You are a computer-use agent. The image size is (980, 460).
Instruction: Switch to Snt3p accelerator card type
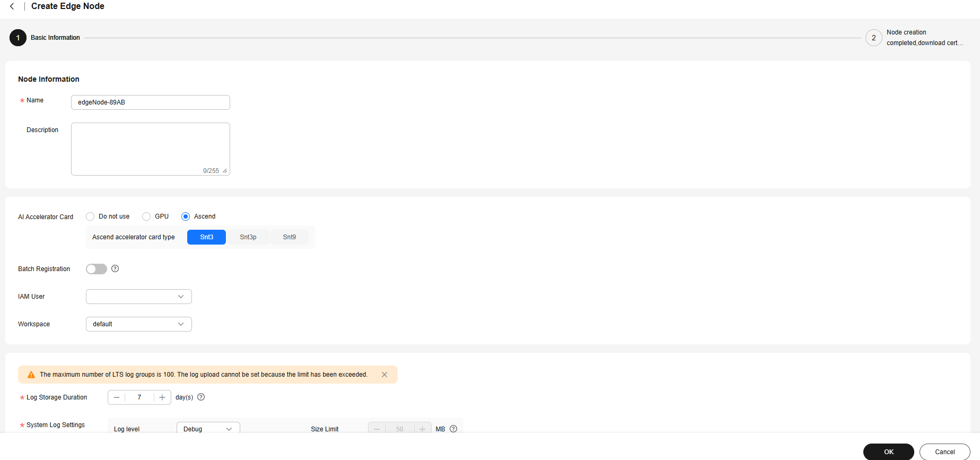[248, 237]
